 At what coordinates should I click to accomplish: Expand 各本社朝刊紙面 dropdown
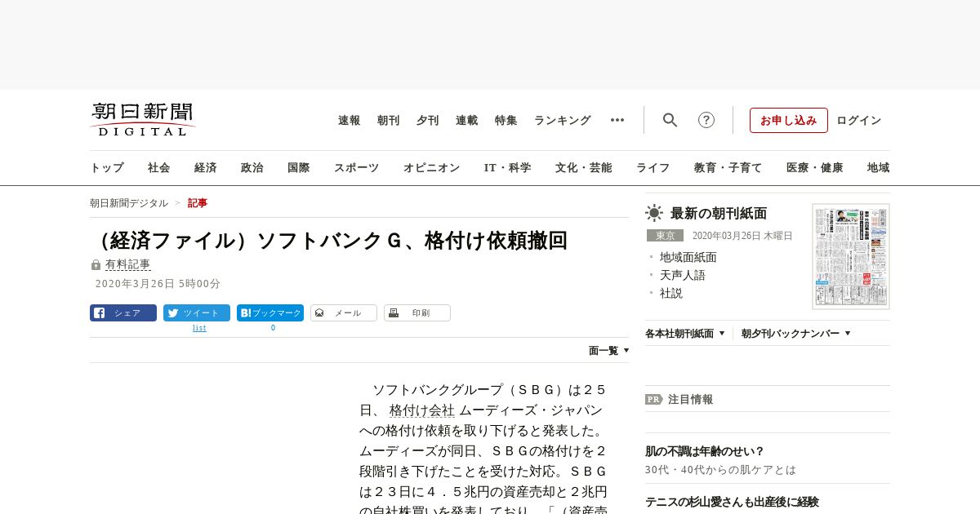(685, 333)
